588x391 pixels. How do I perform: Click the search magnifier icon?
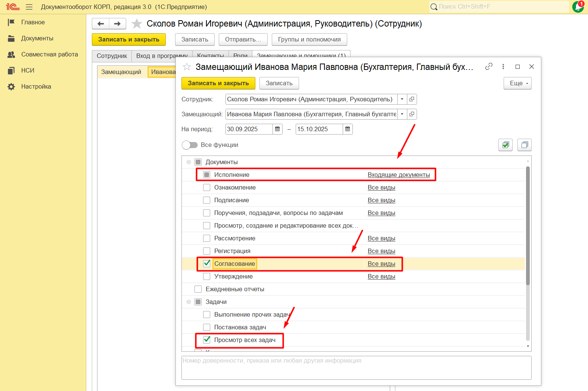coord(434,7)
